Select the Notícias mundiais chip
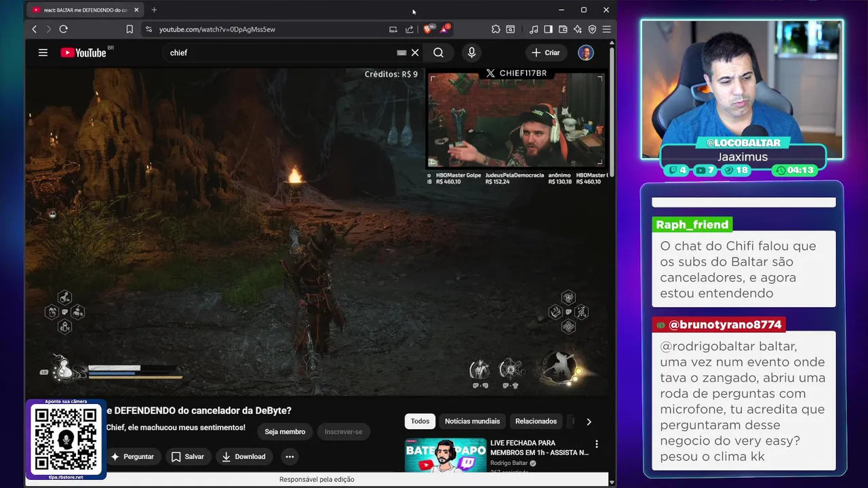The image size is (868, 488). [x=472, y=421]
